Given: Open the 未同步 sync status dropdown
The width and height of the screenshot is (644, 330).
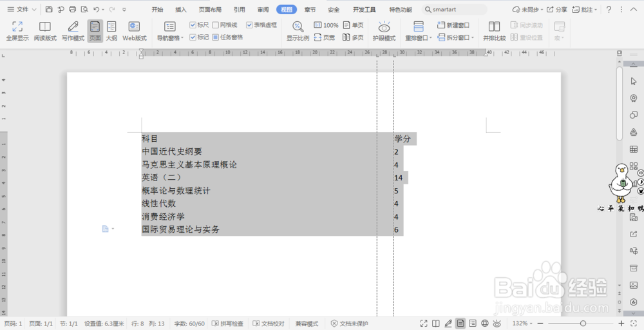Looking at the screenshot, I should pyautogui.click(x=542, y=10).
